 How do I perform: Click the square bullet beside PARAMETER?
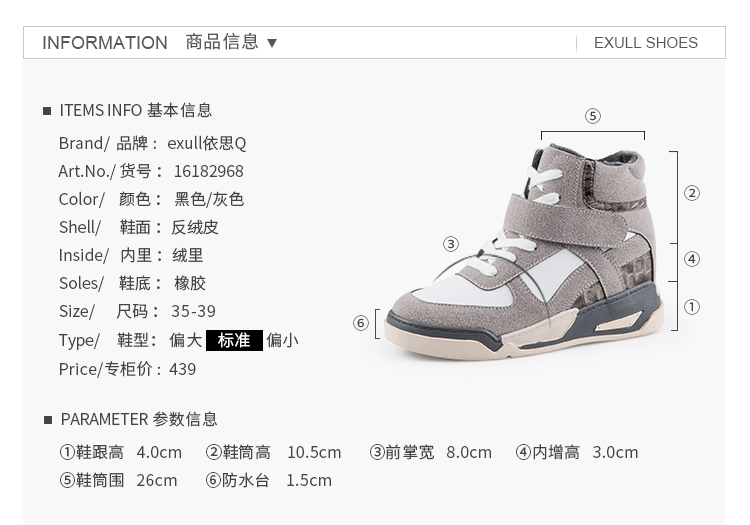tap(47, 420)
